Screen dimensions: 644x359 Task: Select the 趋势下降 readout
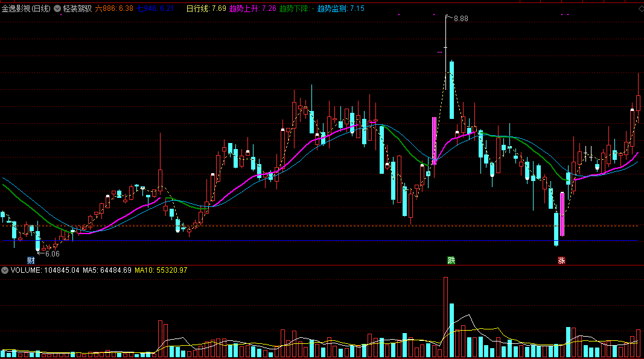coord(296,8)
